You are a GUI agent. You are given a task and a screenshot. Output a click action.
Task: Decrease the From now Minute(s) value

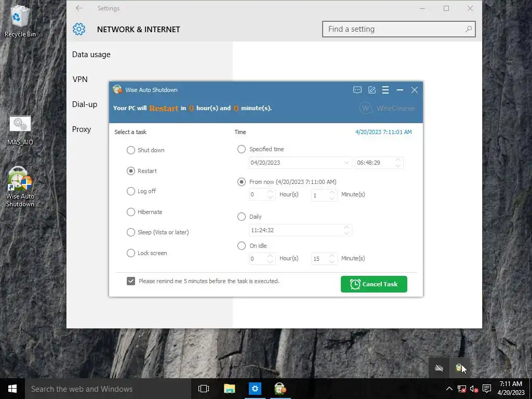pyautogui.click(x=332, y=197)
